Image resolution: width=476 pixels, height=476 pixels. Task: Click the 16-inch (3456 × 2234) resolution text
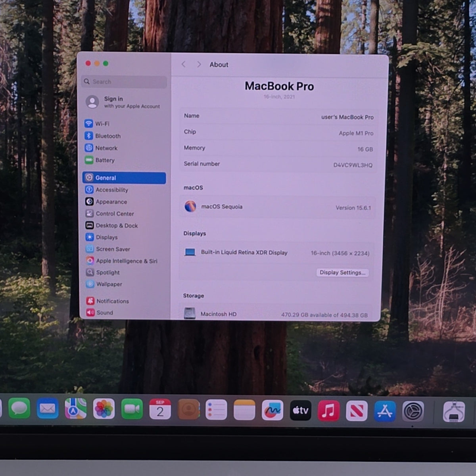tap(340, 253)
